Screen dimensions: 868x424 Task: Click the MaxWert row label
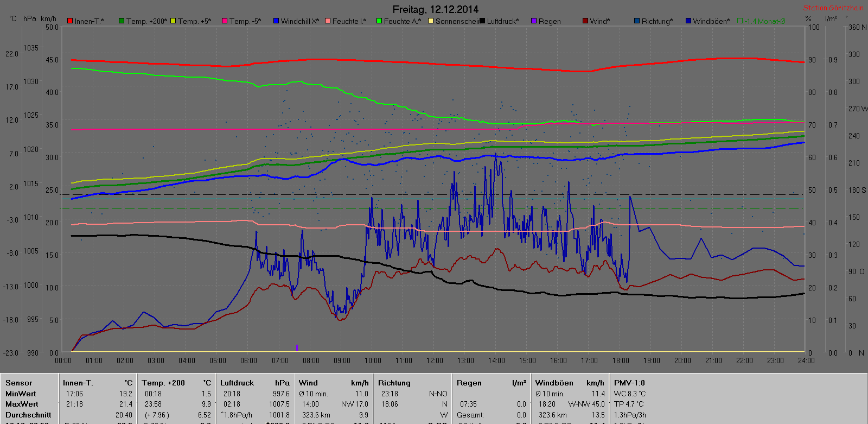[22, 404]
